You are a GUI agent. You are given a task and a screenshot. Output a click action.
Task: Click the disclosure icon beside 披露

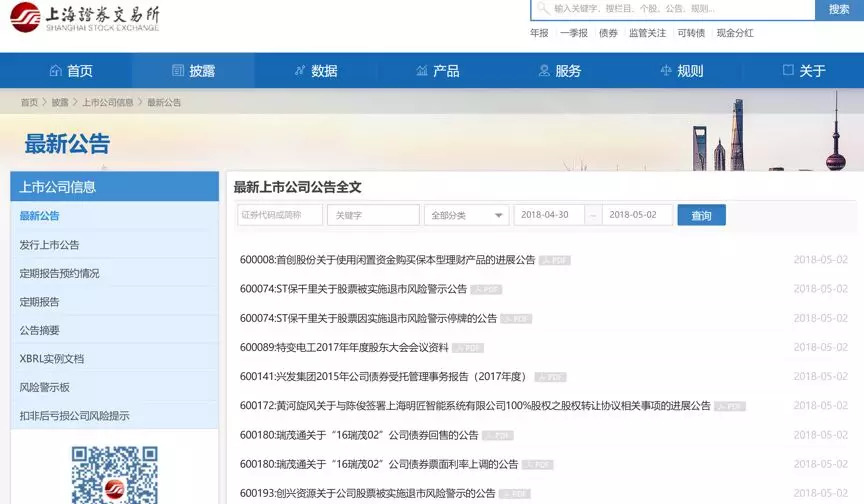point(178,71)
